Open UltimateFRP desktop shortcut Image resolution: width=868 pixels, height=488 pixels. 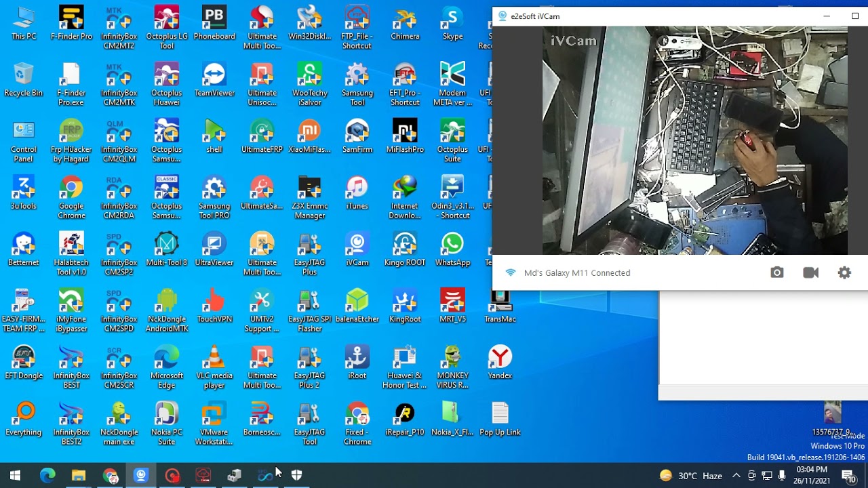[262, 136]
